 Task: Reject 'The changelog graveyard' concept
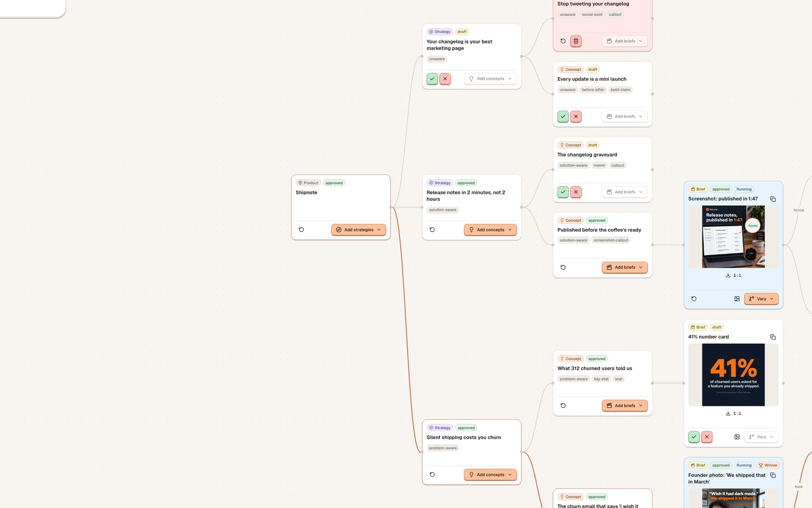576,192
